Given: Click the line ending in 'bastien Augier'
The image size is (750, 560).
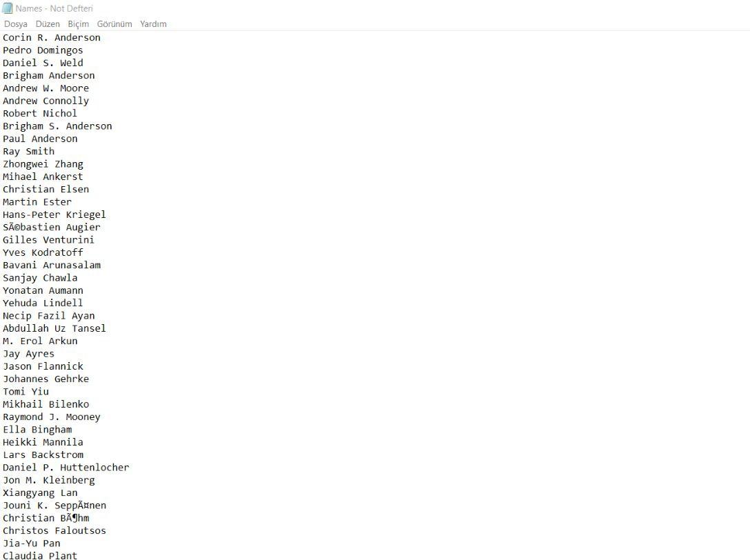Looking at the screenshot, I should 52,227.
